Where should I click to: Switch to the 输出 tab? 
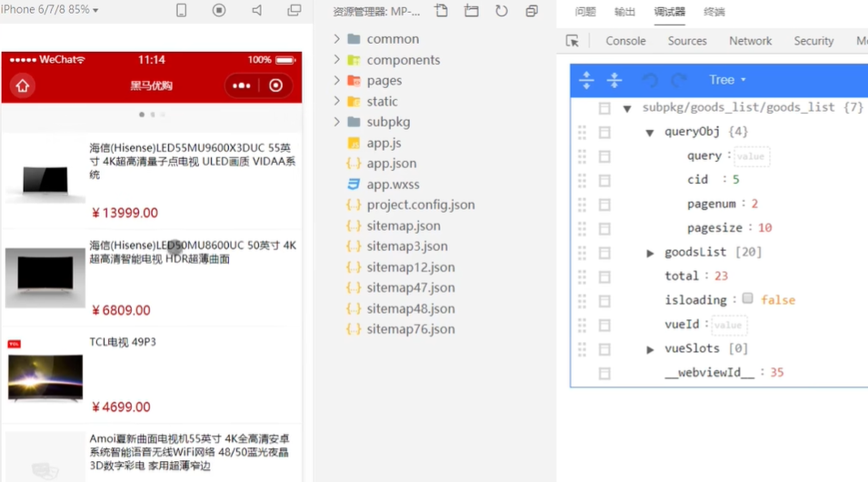pos(624,12)
